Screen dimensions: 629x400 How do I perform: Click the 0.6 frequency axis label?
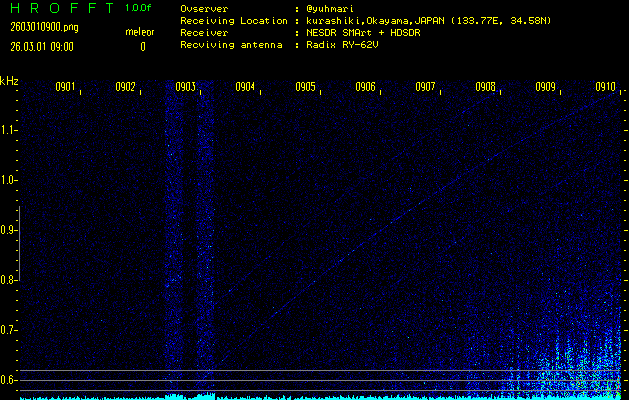pyautogui.click(x=7, y=380)
